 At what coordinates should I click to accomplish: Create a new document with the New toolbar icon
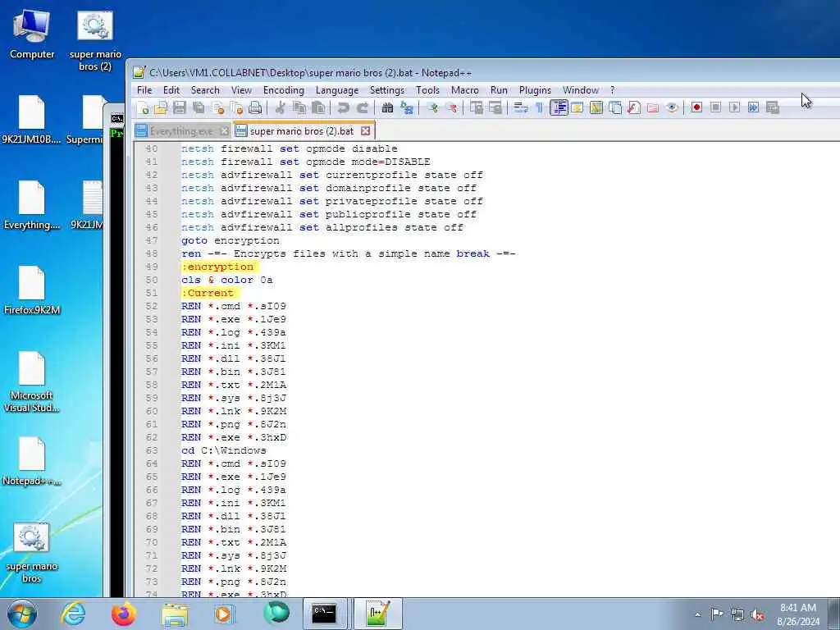click(x=143, y=107)
